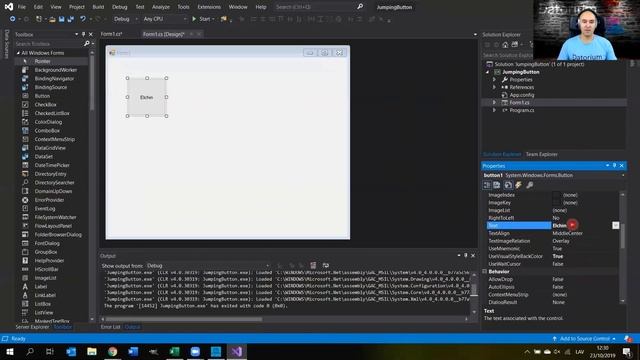This screenshot has height=360, width=640.
Task: Open Excel from the Windows taskbar
Action: (x=175, y=351)
